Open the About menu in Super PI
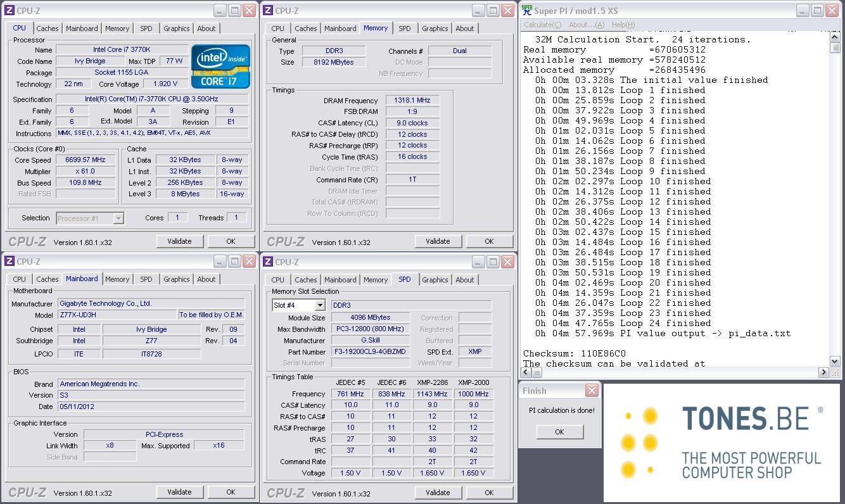The width and height of the screenshot is (845, 504). click(587, 25)
